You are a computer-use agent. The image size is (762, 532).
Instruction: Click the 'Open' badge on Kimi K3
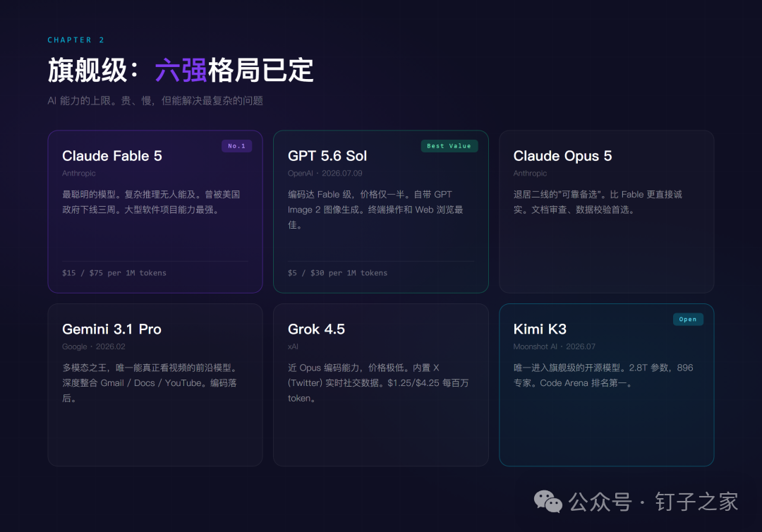(x=688, y=319)
